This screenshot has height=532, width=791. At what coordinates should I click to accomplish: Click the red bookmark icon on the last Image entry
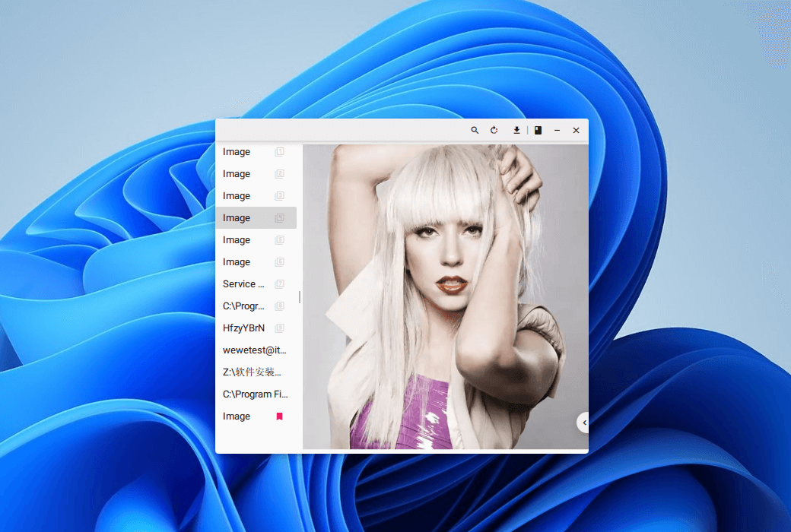click(x=279, y=416)
